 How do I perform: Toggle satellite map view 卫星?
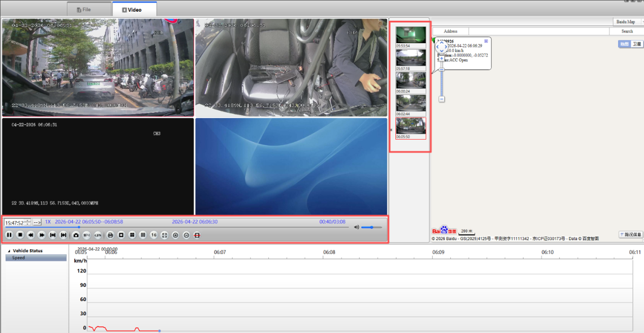[x=636, y=44]
